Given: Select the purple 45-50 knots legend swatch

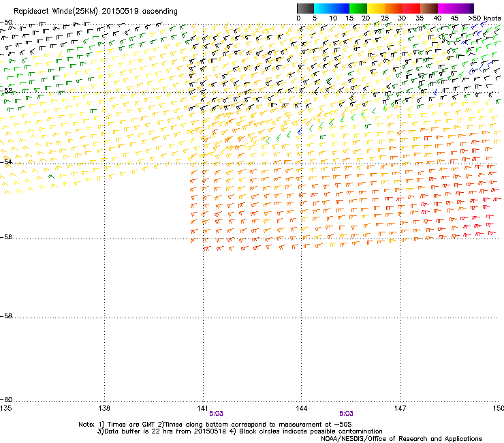Looking at the screenshot, I should (x=464, y=8).
